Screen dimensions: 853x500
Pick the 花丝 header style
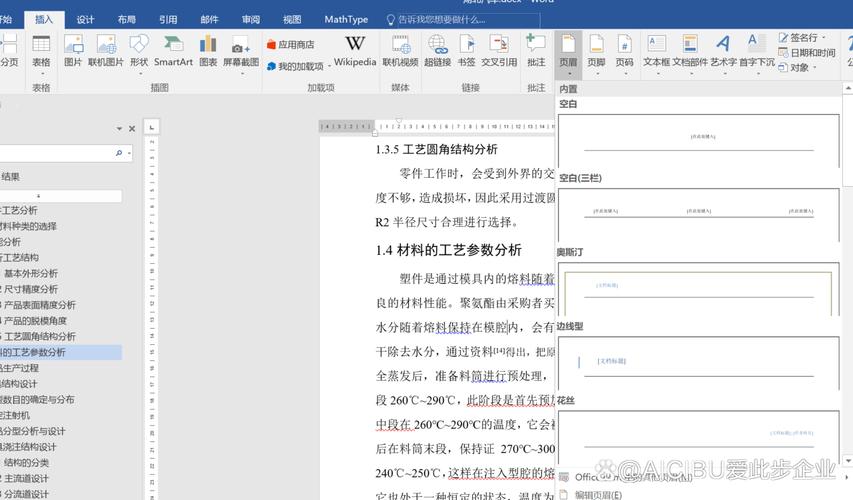699,437
